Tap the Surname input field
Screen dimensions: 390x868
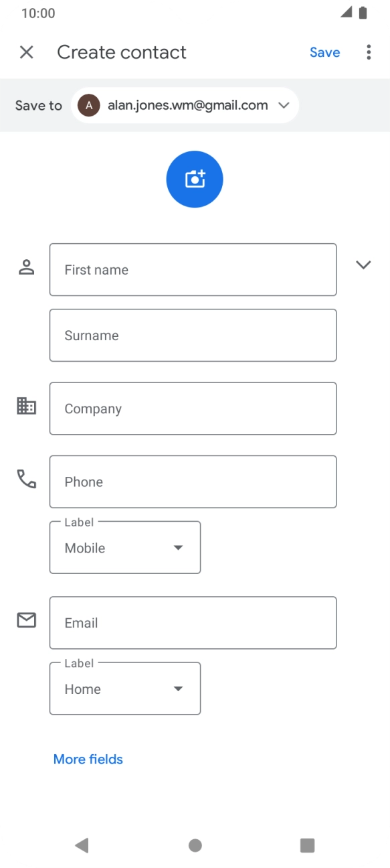(193, 335)
